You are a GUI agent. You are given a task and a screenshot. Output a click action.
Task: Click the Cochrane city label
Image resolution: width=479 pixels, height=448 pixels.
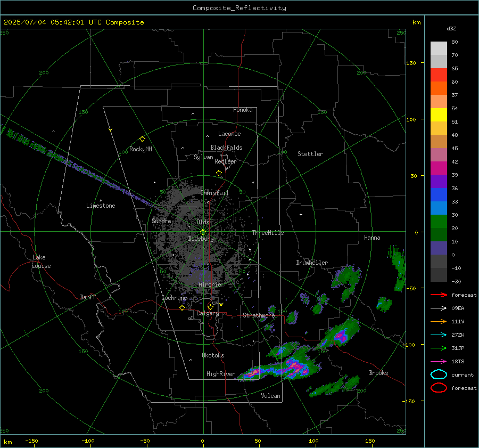coord(174,298)
